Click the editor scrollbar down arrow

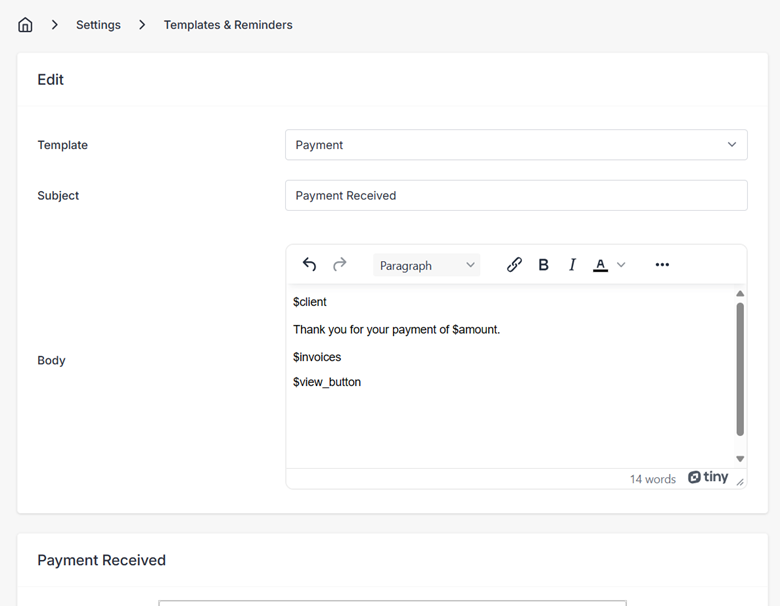pos(740,459)
